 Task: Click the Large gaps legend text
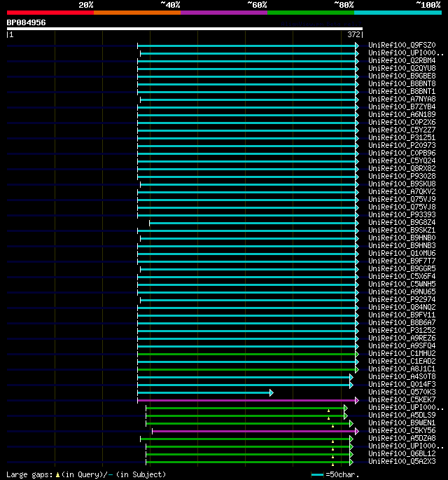pos(29,475)
